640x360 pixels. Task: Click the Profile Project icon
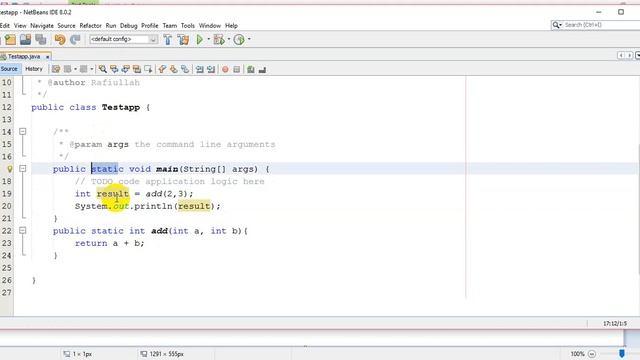(x=239, y=40)
